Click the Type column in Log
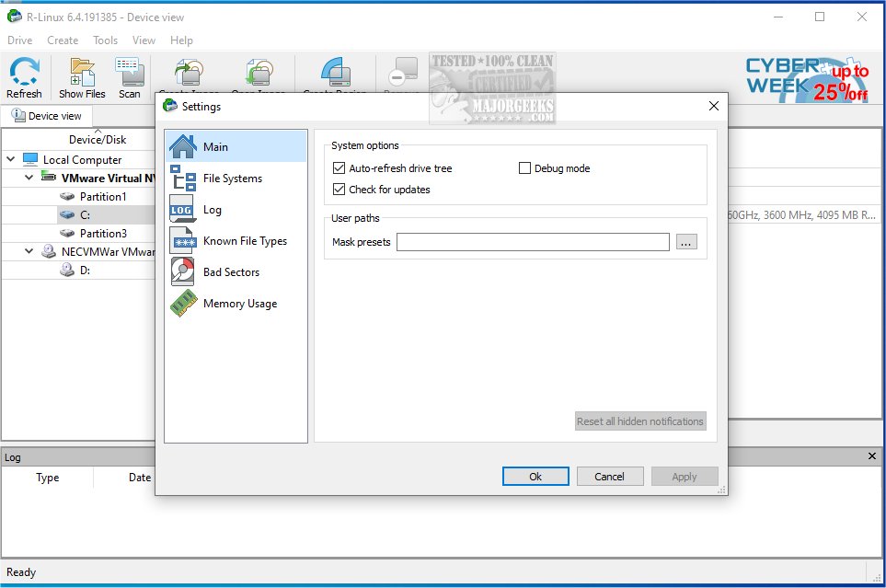The height and width of the screenshot is (588, 886). click(48, 478)
